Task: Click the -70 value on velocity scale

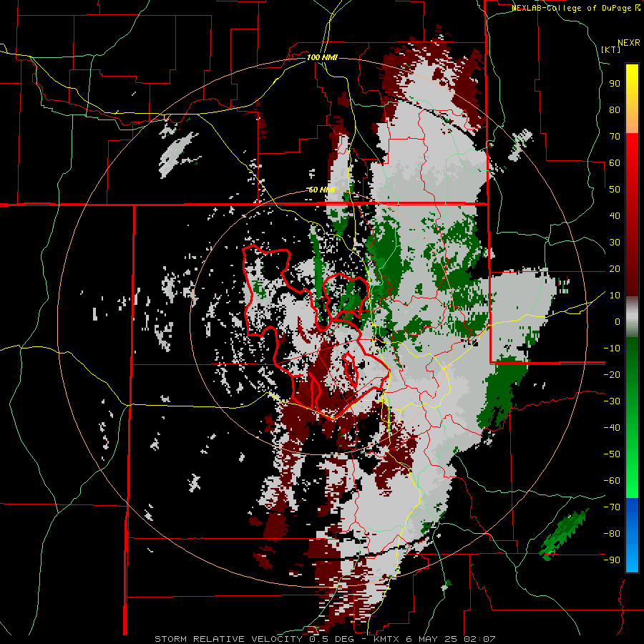Action: [612, 507]
